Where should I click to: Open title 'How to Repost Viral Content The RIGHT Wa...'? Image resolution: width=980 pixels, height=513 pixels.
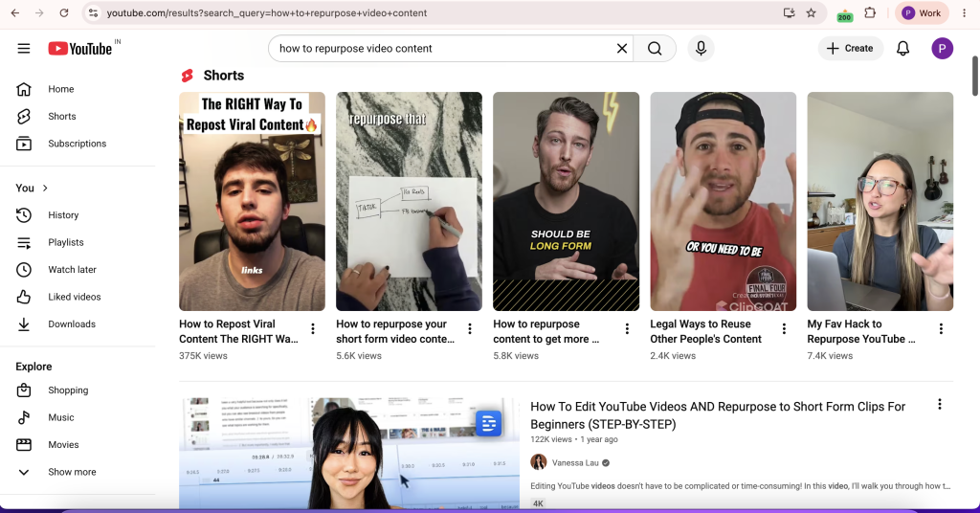click(238, 332)
